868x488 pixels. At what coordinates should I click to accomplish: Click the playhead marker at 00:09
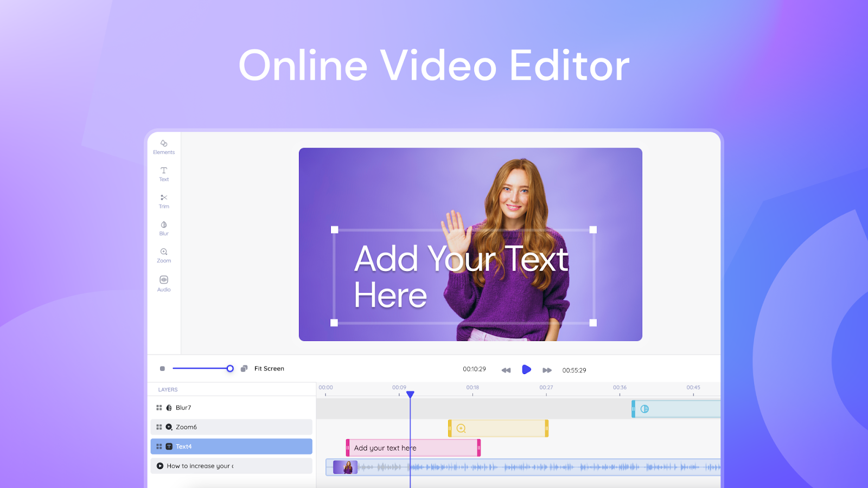(411, 395)
